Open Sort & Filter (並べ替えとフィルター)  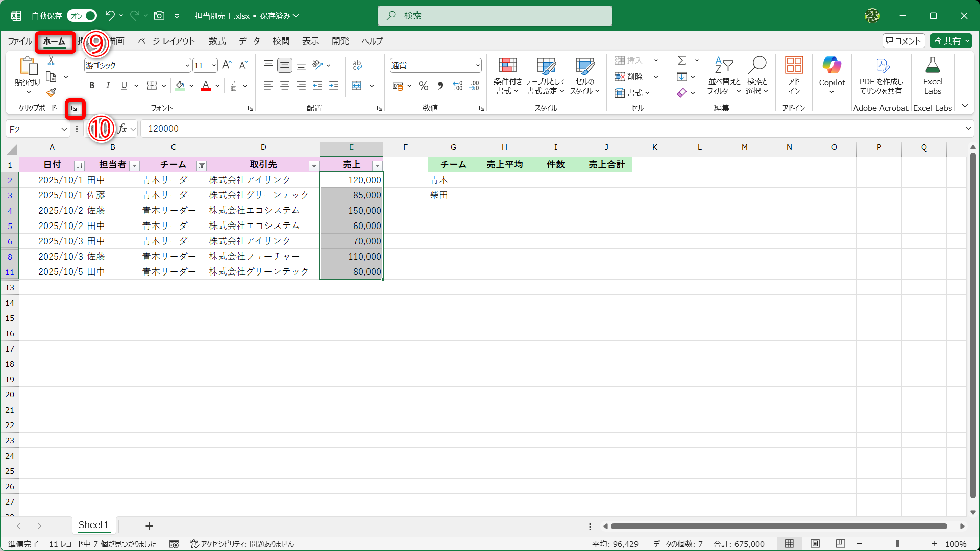[x=724, y=76]
